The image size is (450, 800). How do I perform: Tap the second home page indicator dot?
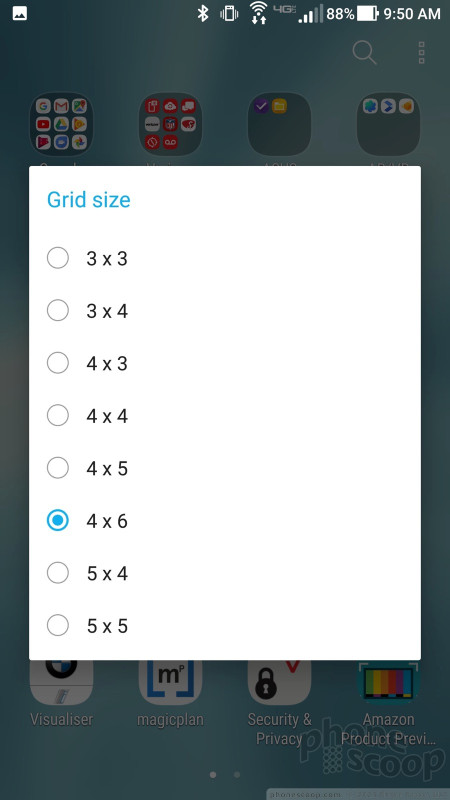tap(237, 774)
